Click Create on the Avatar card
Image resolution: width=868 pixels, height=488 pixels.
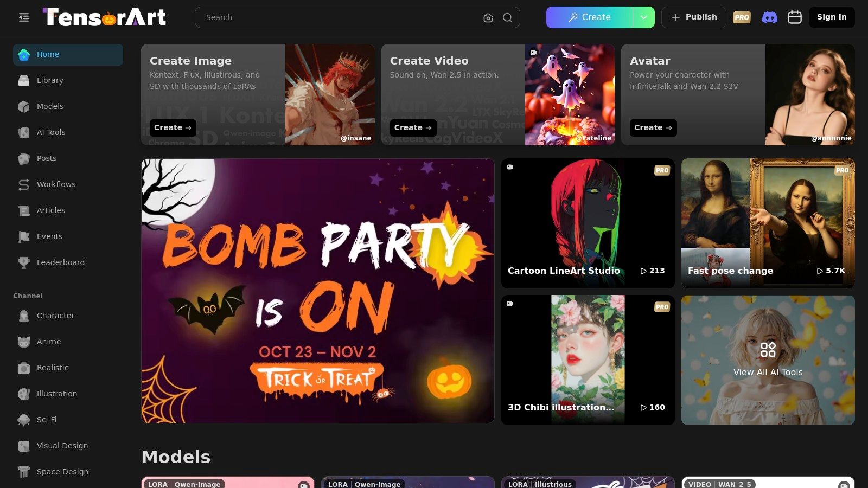653,128
